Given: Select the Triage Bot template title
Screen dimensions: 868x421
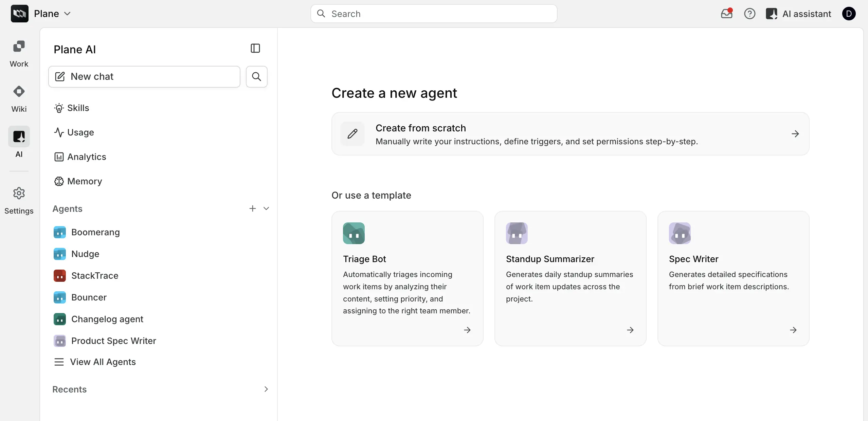Looking at the screenshot, I should (364, 259).
